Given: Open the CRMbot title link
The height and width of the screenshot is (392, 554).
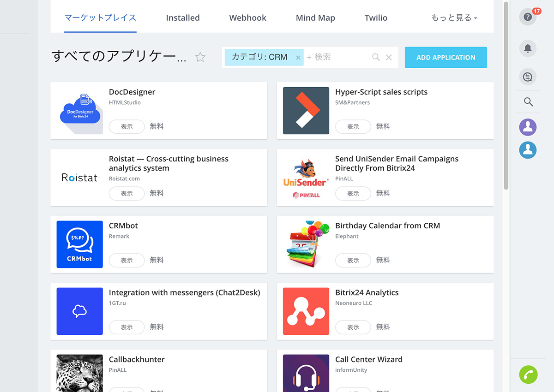Looking at the screenshot, I should coord(123,226).
